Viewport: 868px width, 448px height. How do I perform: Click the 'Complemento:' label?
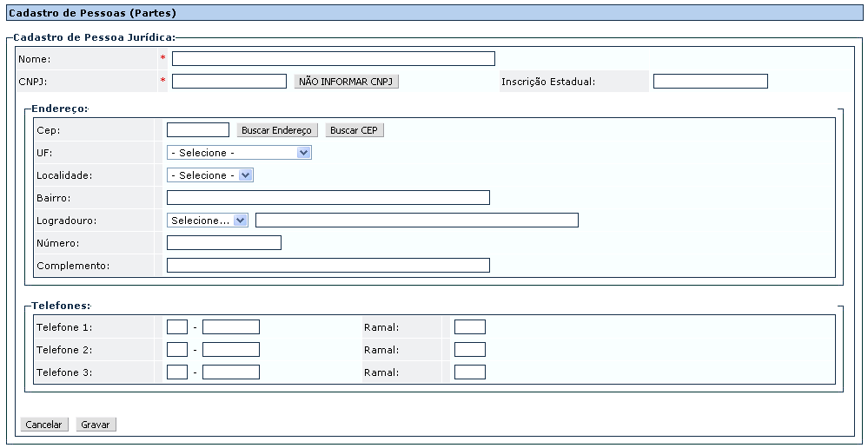73,266
